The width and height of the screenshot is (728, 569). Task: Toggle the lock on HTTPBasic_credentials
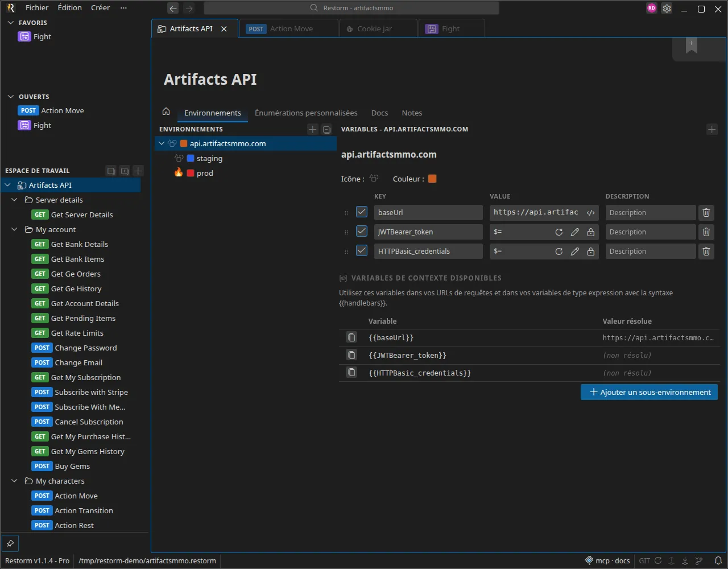click(591, 251)
